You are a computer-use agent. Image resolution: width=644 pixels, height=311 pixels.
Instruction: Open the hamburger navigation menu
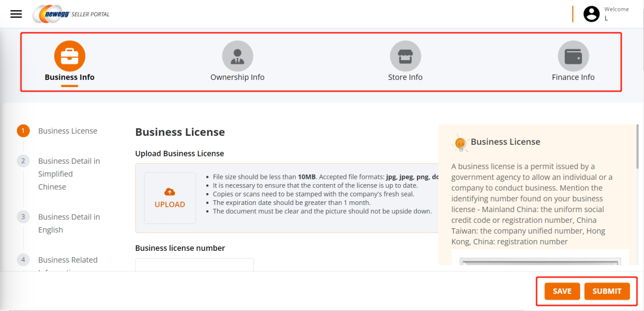pos(16,14)
